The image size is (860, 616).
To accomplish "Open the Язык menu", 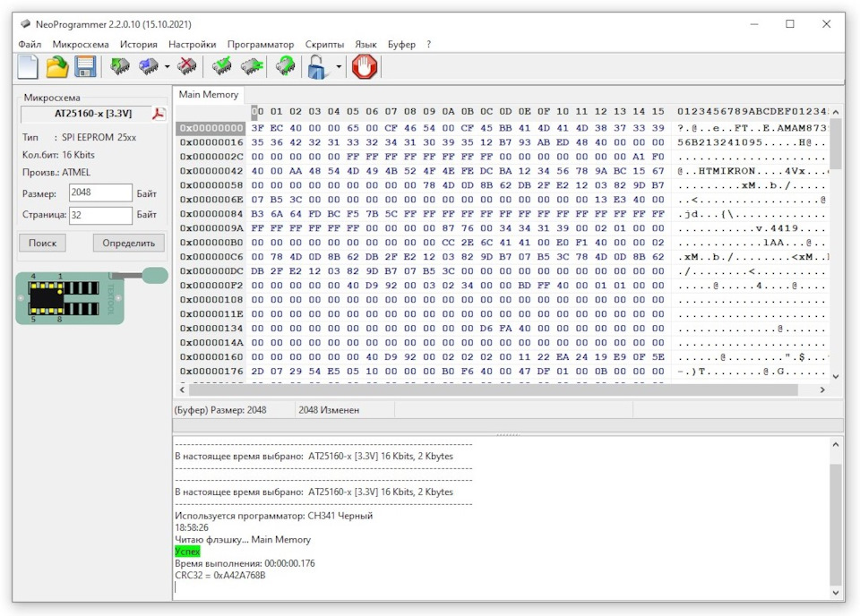I will pyautogui.click(x=365, y=45).
